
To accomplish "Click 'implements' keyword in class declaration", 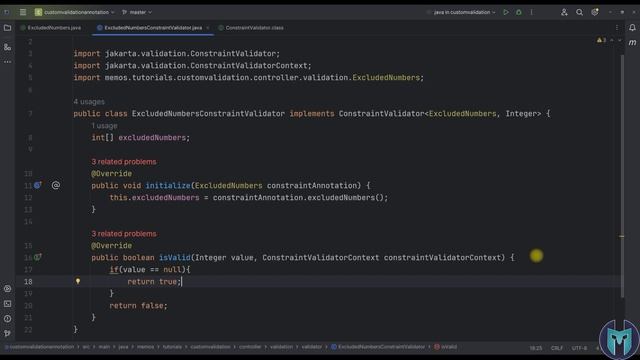I will pos(312,113).
